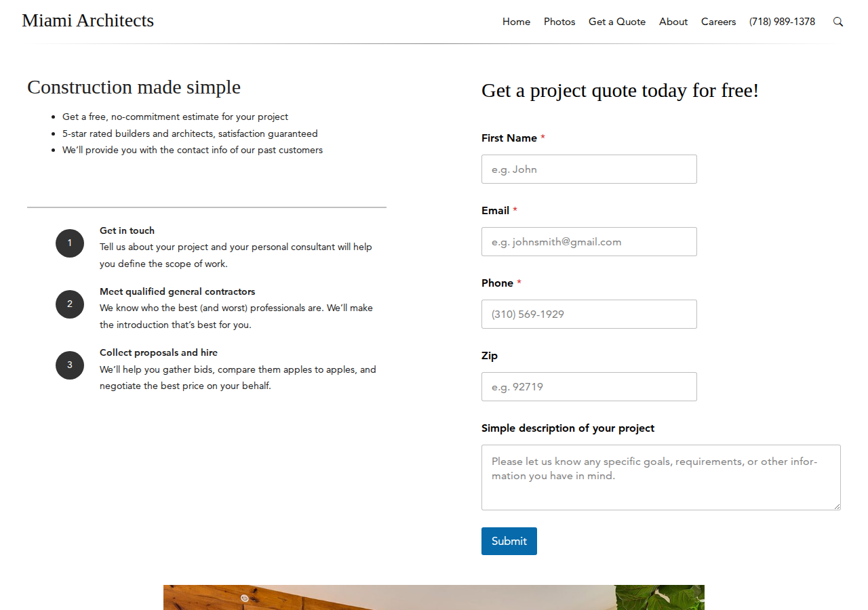Click the project description textarea

coord(661,477)
